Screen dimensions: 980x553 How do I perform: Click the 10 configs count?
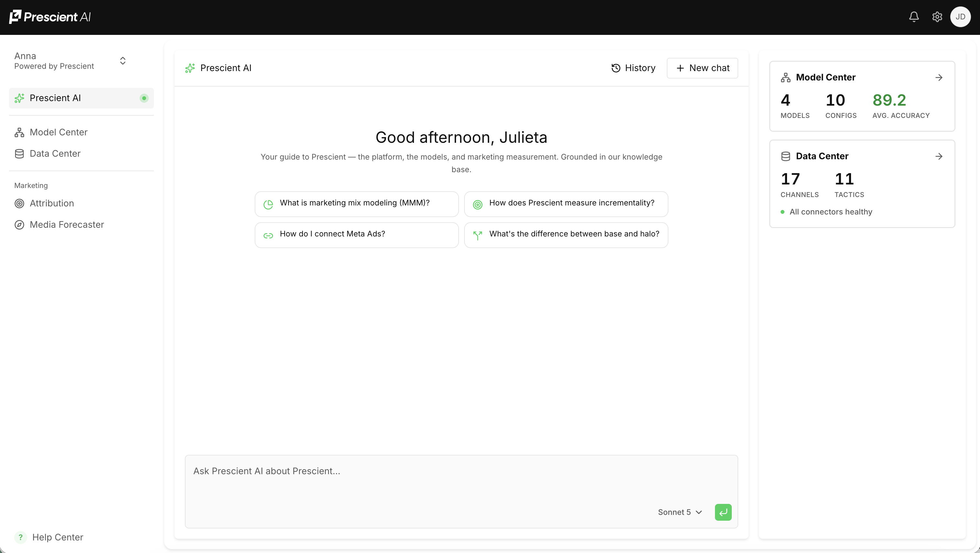coord(835,100)
